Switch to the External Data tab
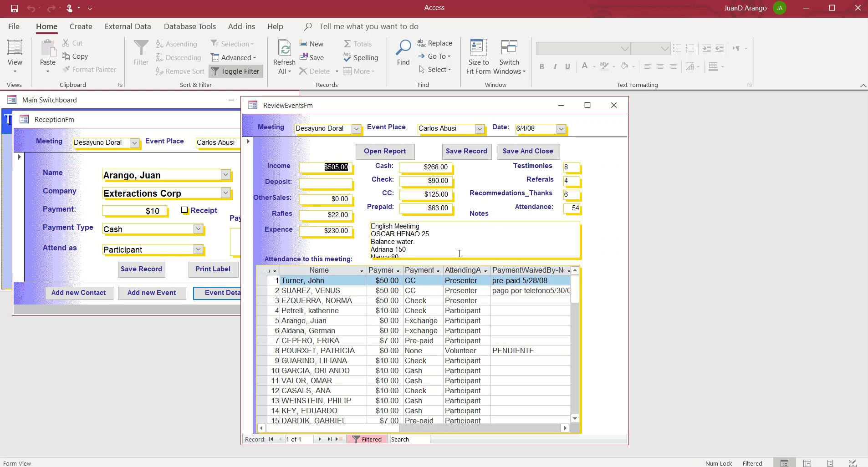The width and height of the screenshot is (868, 467). tap(128, 26)
